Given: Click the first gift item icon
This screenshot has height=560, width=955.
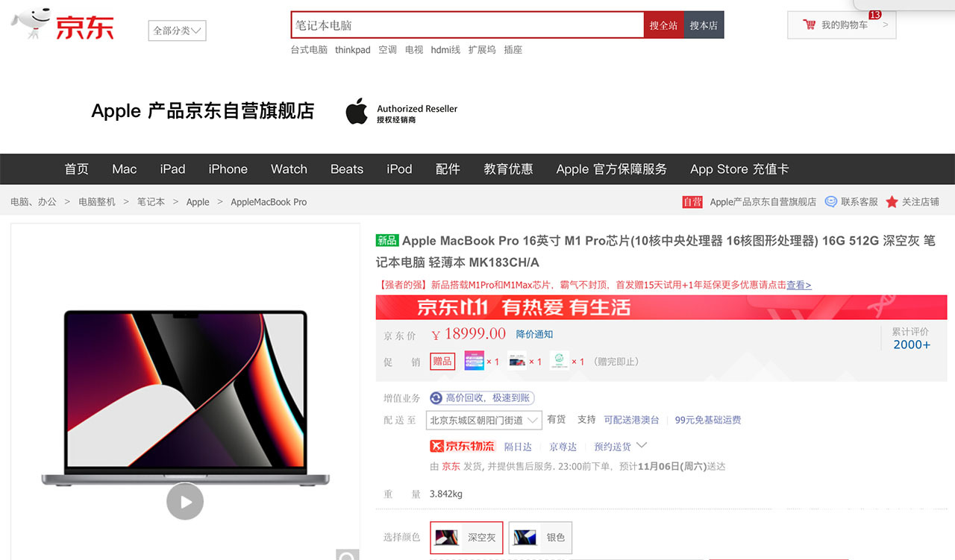Looking at the screenshot, I should (x=475, y=361).
